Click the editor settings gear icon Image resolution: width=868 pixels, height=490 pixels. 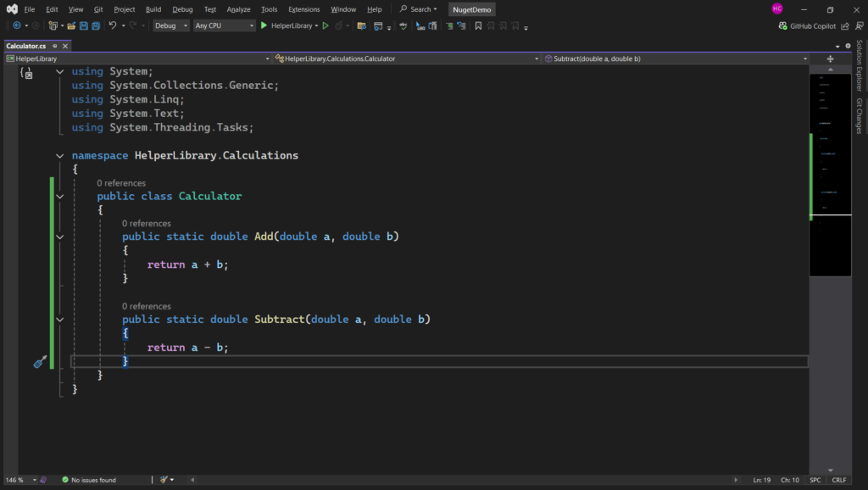point(848,46)
